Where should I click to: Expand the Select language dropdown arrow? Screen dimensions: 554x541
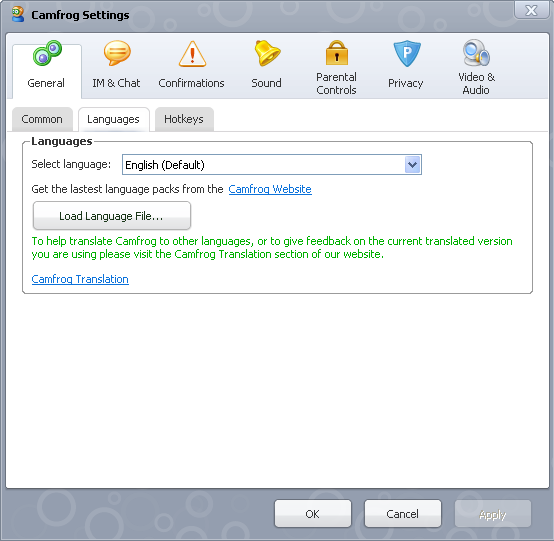(412, 165)
